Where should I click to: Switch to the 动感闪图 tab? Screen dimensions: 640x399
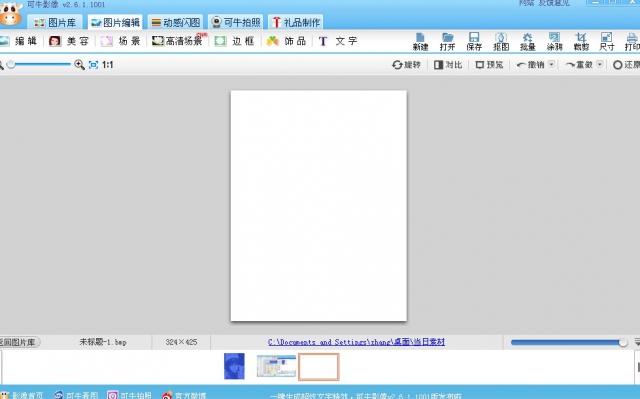(x=176, y=22)
